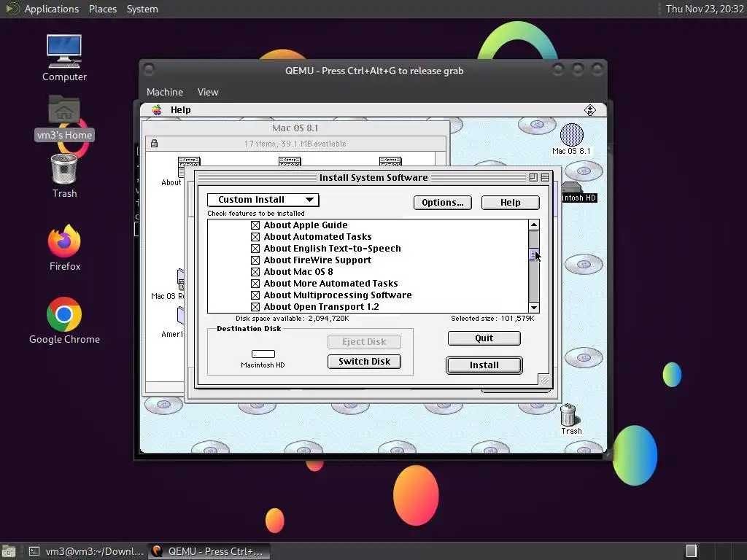Switch to the vm3 terminal taskbar item

point(86,551)
